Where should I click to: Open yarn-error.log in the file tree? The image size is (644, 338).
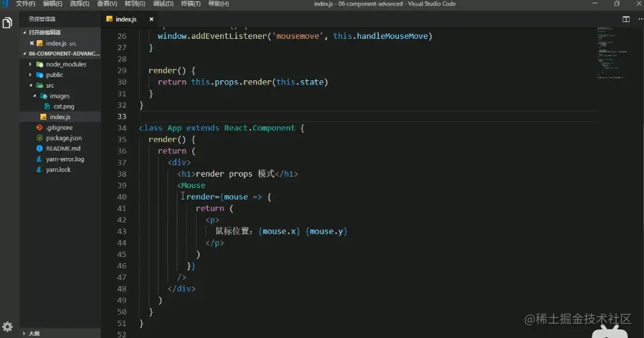coord(65,159)
